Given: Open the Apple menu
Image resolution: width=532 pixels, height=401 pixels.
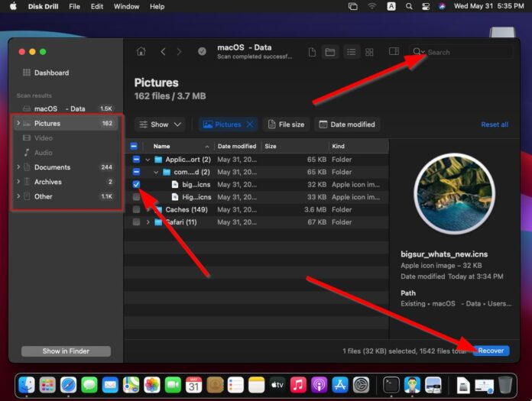Looking at the screenshot, I should (13, 6).
